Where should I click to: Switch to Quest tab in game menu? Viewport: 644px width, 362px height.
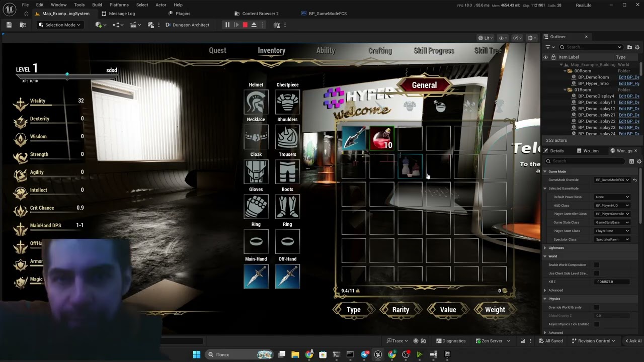click(x=218, y=50)
